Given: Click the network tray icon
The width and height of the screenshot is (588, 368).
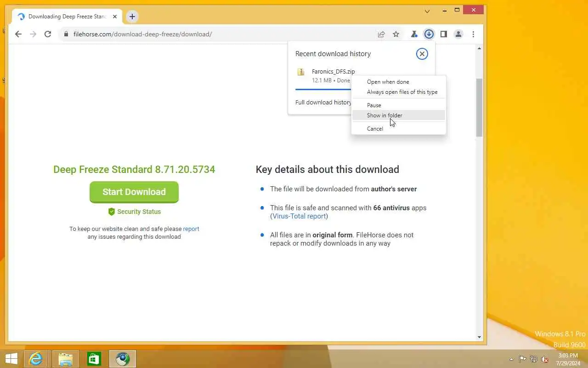Looking at the screenshot, I should click(534, 359).
